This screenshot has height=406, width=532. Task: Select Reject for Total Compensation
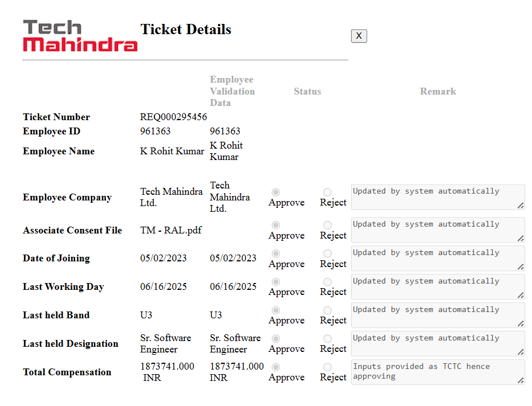[x=327, y=367]
